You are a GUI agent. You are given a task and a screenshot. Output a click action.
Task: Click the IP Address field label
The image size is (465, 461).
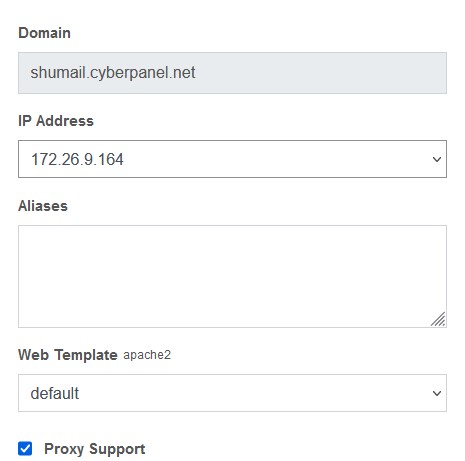56,121
